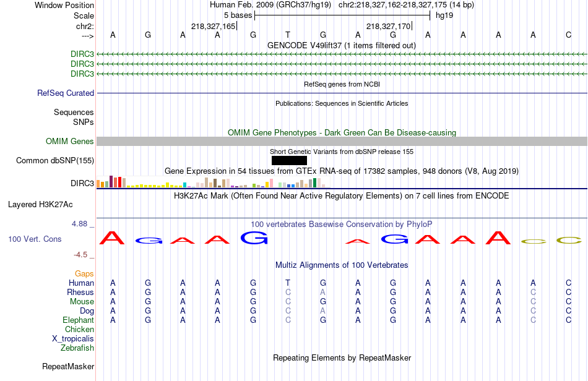Click the PhyloP Basewise Conservation title
Screen dimensions: 588x381
click(x=342, y=224)
